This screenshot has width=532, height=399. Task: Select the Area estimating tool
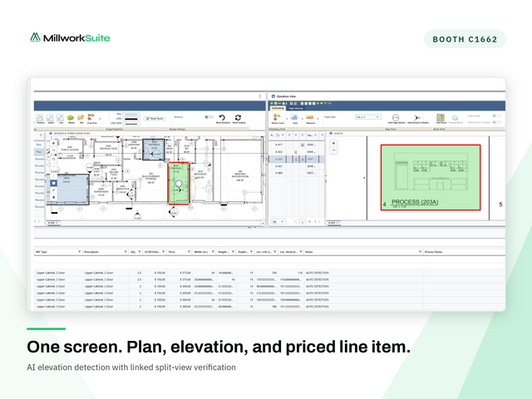pos(294,117)
